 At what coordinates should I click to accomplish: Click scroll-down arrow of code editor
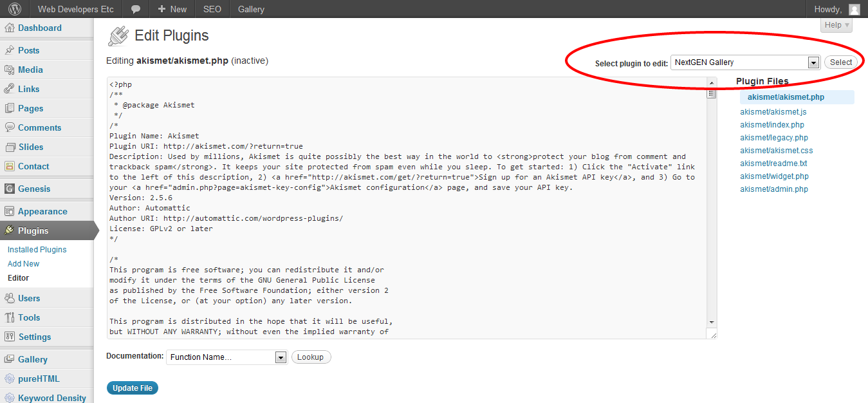(712, 322)
